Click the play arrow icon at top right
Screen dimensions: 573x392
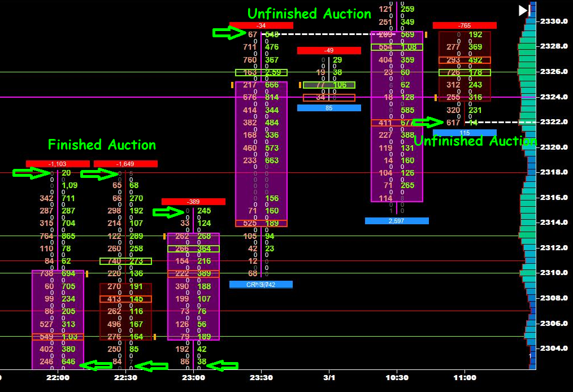520,10
